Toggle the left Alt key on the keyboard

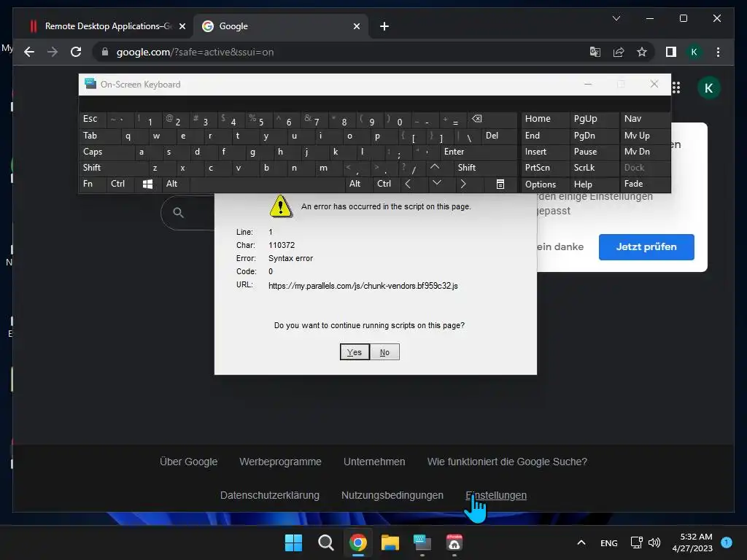click(177, 184)
